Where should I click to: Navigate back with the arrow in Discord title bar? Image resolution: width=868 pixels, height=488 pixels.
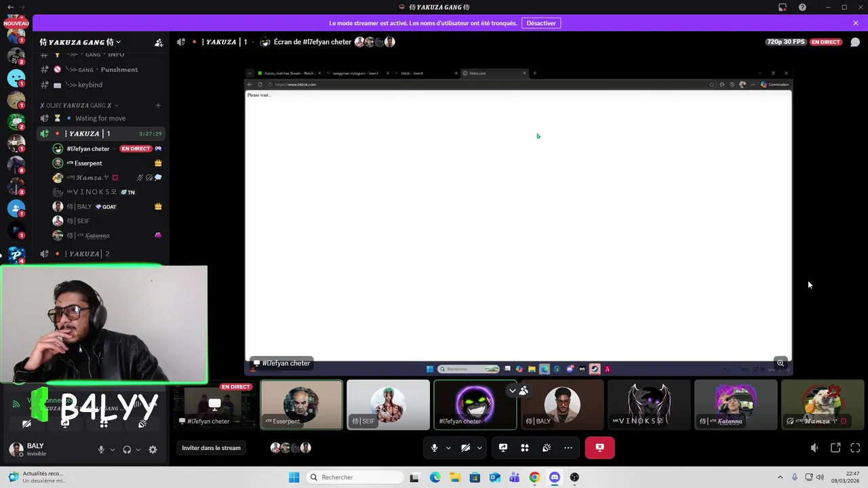click(10, 7)
